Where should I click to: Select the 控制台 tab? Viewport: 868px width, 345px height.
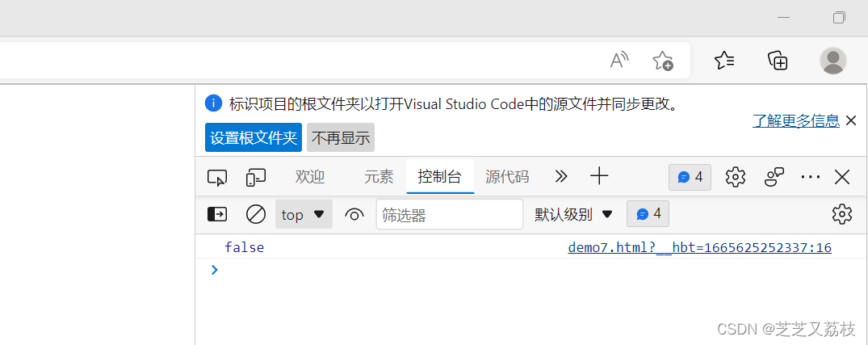pyautogui.click(x=439, y=177)
